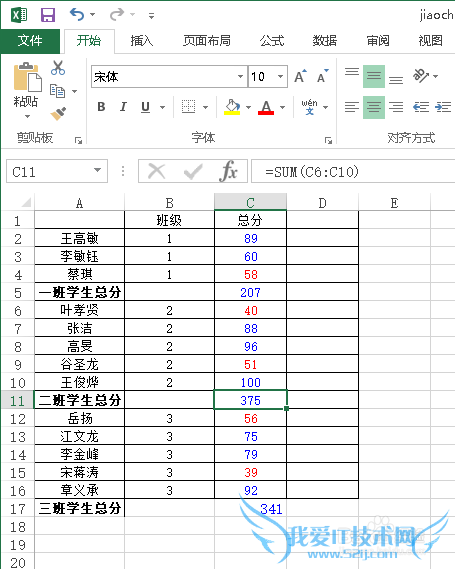
Task: Toggle Italic formatting
Action: (x=123, y=107)
